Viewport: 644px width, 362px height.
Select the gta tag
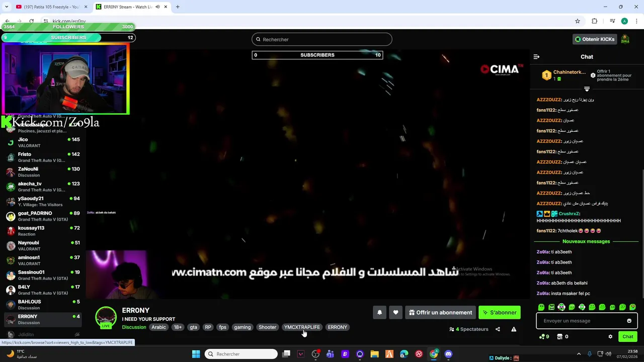pyautogui.click(x=193, y=327)
